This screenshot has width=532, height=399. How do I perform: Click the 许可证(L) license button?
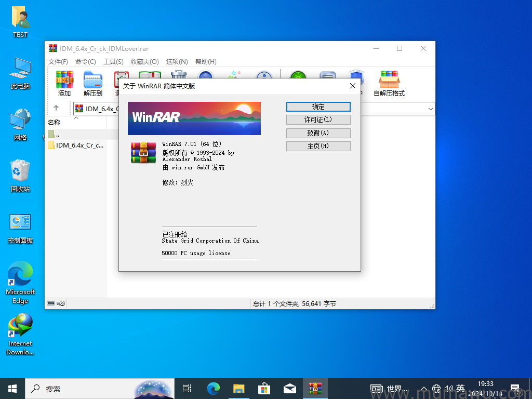(318, 120)
